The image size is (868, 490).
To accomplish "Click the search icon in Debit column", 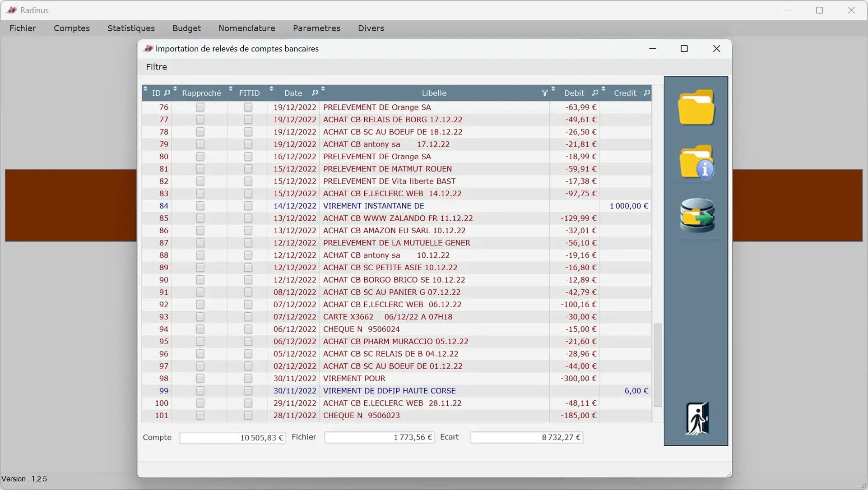I will pyautogui.click(x=594, y=93).
